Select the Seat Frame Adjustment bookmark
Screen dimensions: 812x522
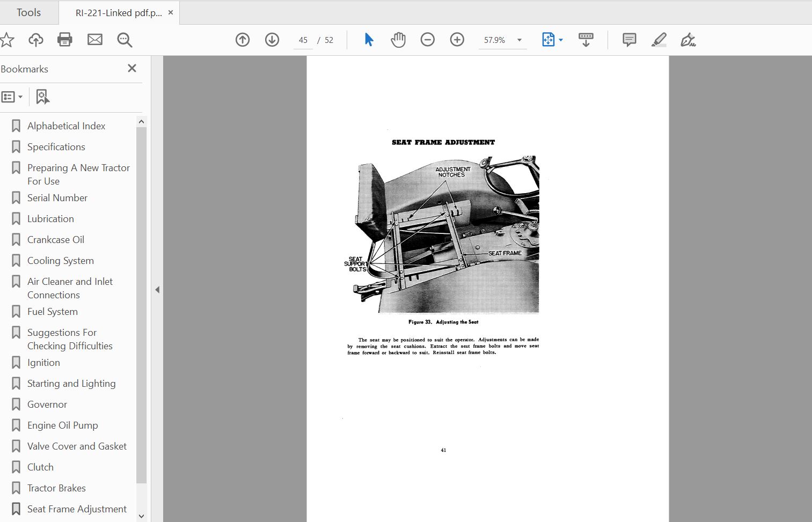[77, 509]
